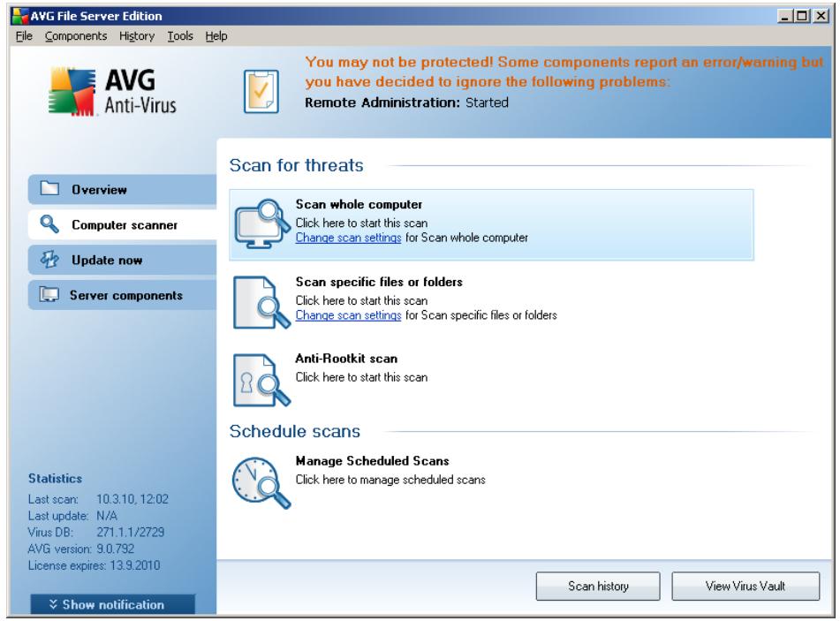The image size is (840, 621).
Task: Open the History menu
Action: point(137,36)
